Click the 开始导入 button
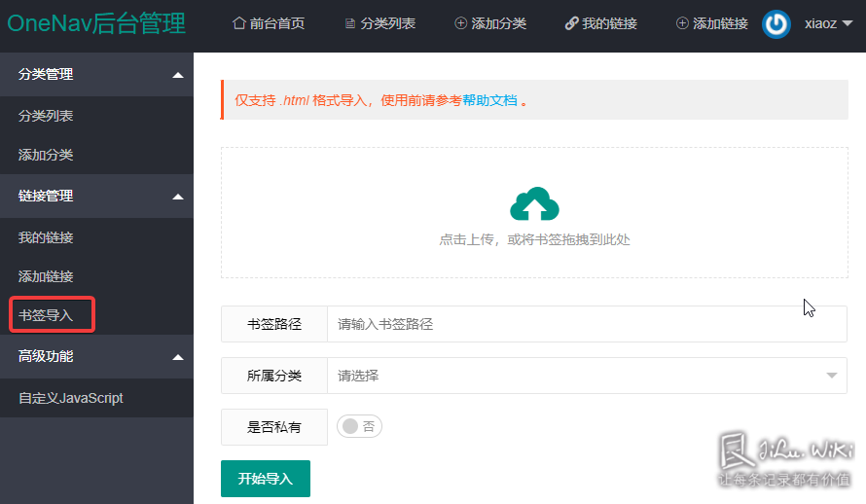Image resolution: width=866 pixels, height=504 pixels. pyautogui.click(x=265, y=479)
